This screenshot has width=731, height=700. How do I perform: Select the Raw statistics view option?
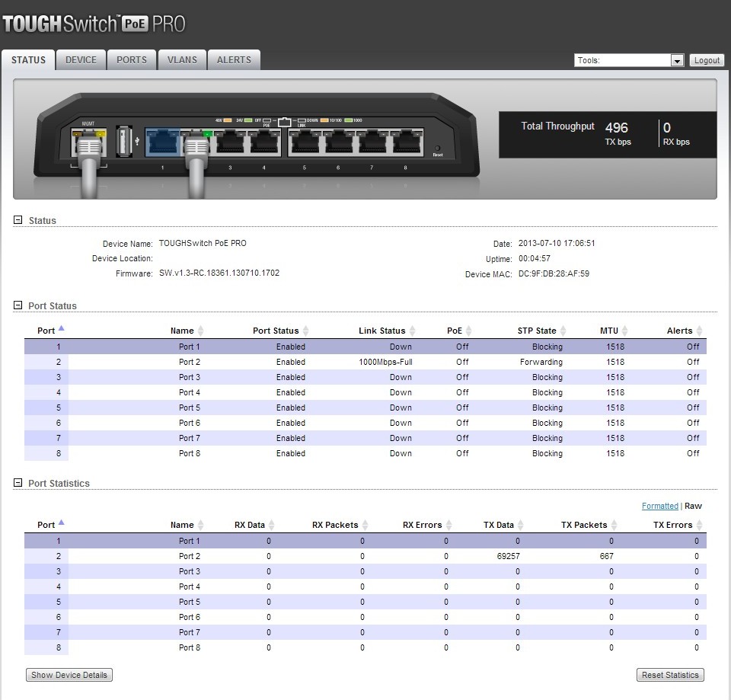pyautogui.click(x=693, y=506)
